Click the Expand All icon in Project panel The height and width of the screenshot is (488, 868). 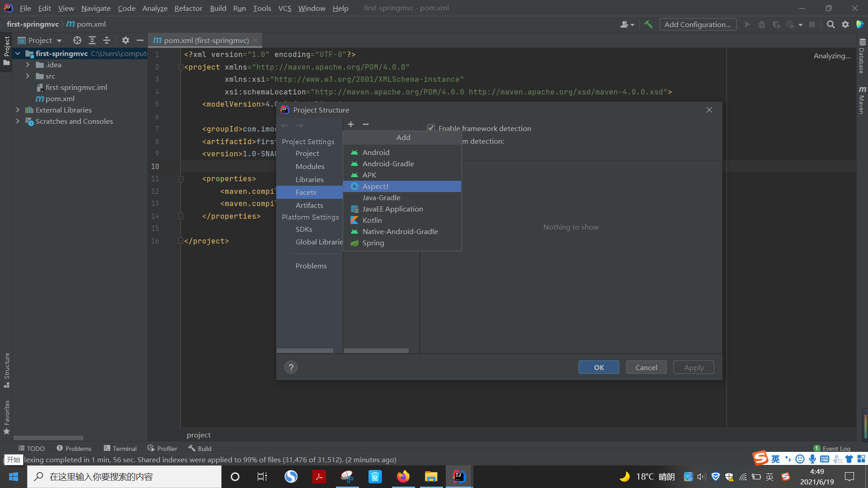click(x=92, y=40)
